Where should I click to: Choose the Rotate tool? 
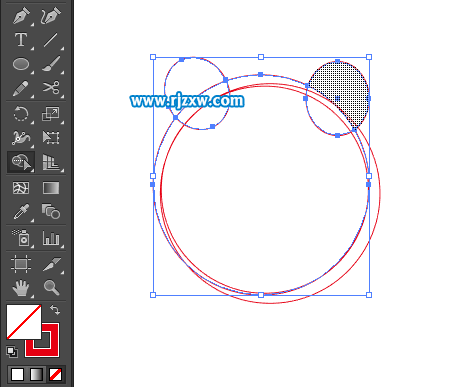click(x=21, y=113)
